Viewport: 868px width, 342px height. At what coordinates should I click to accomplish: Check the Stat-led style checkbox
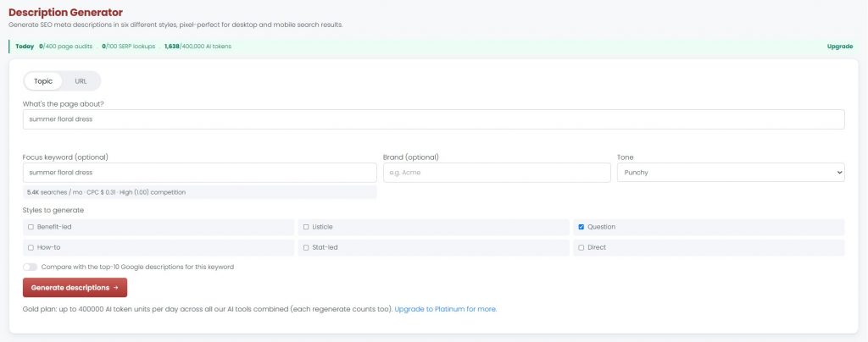pyautogui.click(x=306, y=247)
